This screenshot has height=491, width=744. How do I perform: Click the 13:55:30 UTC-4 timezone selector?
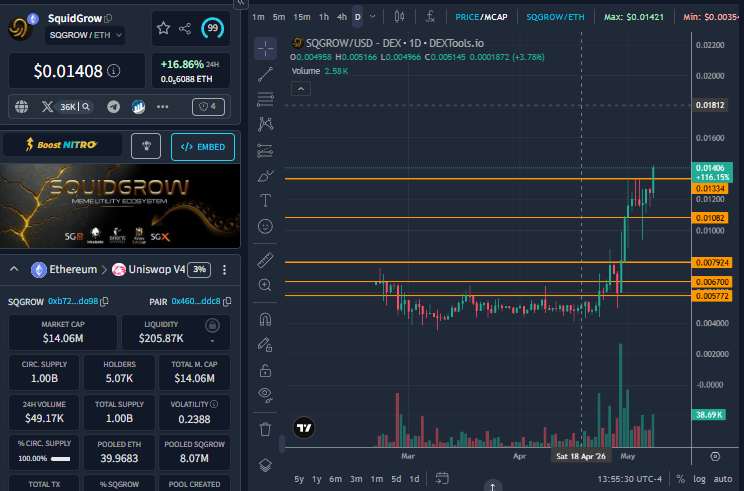629,479
